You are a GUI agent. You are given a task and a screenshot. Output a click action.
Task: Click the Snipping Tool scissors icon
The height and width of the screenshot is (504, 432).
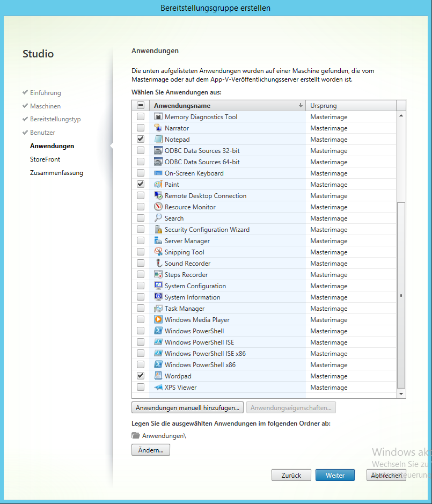[x=158, y=252]
